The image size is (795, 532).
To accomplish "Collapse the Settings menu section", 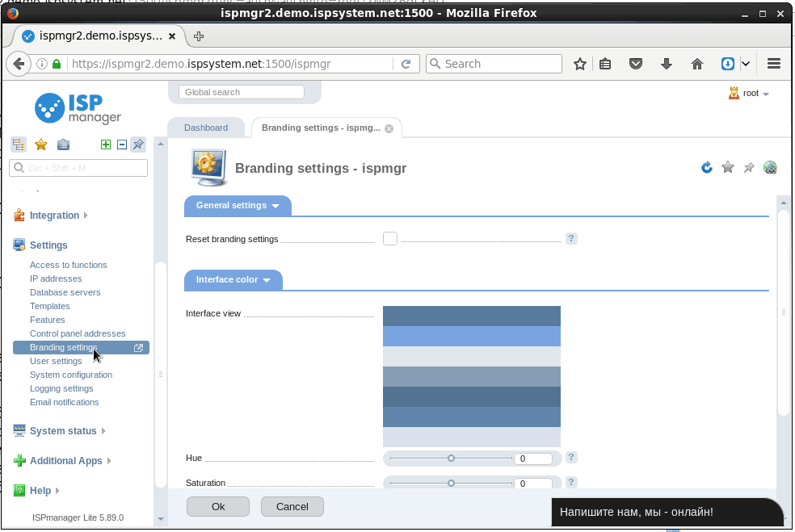I will click(48, 245).
